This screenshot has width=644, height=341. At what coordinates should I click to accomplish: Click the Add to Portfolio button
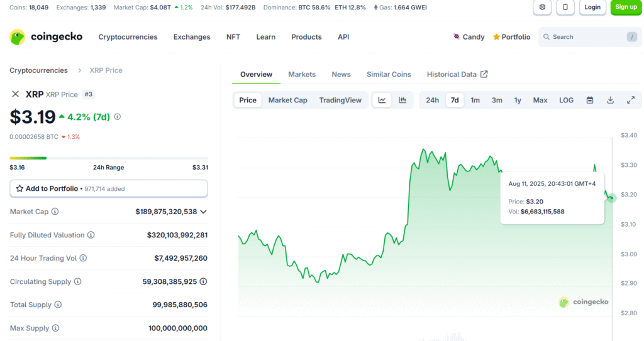click(108, 188)
